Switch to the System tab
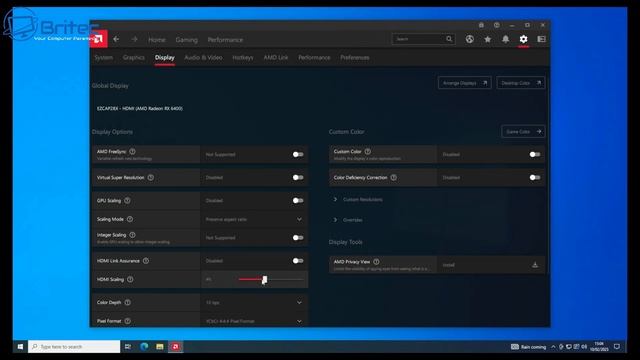 click(104, 58)
